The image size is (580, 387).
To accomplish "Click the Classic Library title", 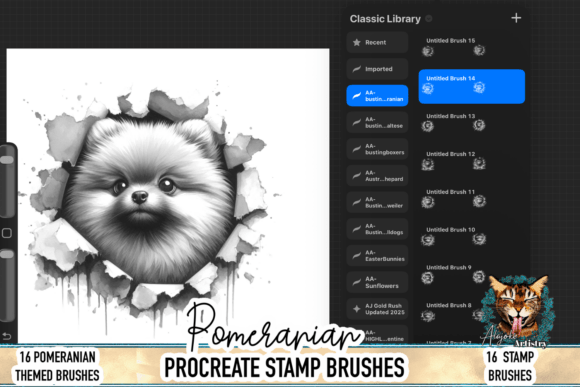I will click(385, 18).
